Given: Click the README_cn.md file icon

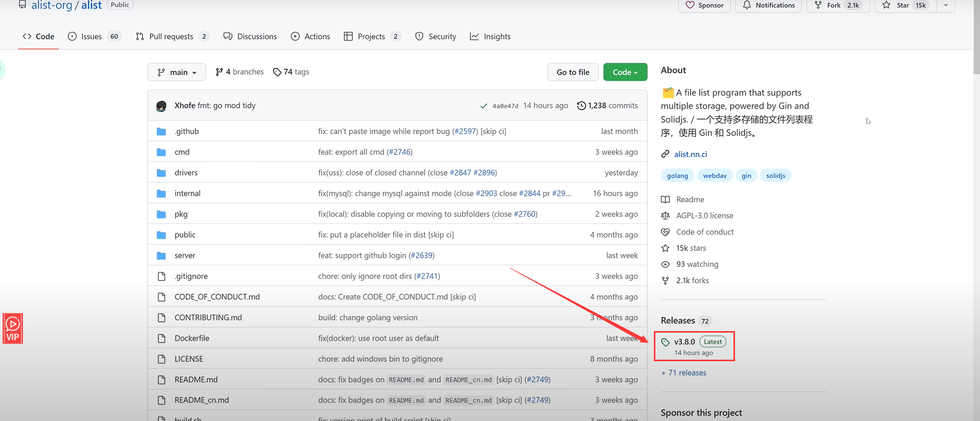Looking at the screenshot, I should 161,401.
